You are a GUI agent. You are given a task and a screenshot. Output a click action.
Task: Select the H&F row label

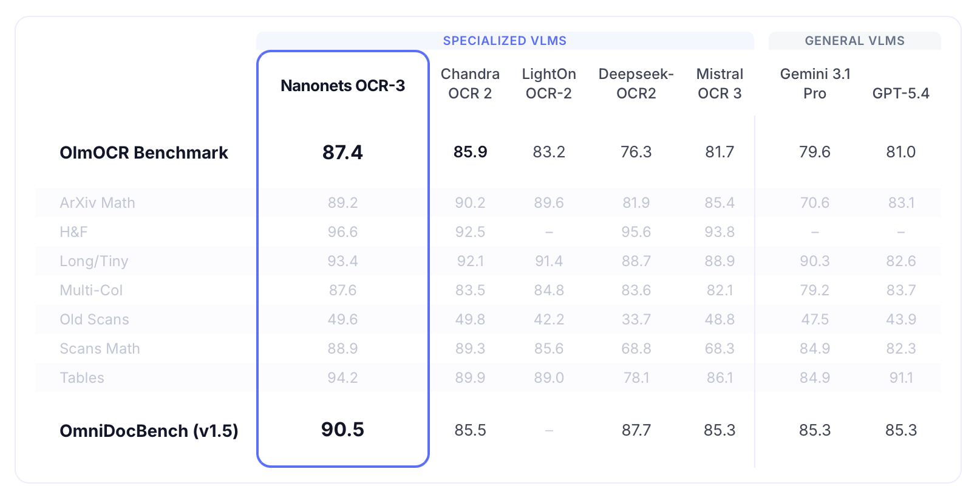[74, 232]
